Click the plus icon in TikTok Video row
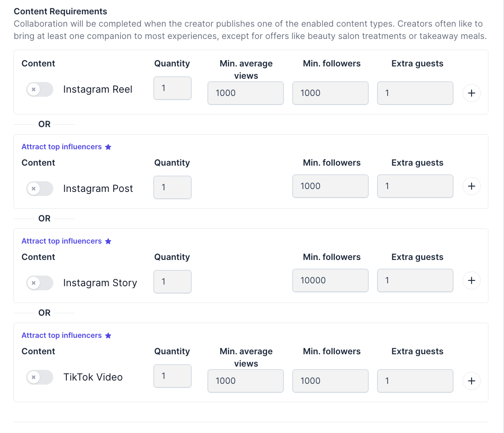Screen dimensions: 504x433 471,381
